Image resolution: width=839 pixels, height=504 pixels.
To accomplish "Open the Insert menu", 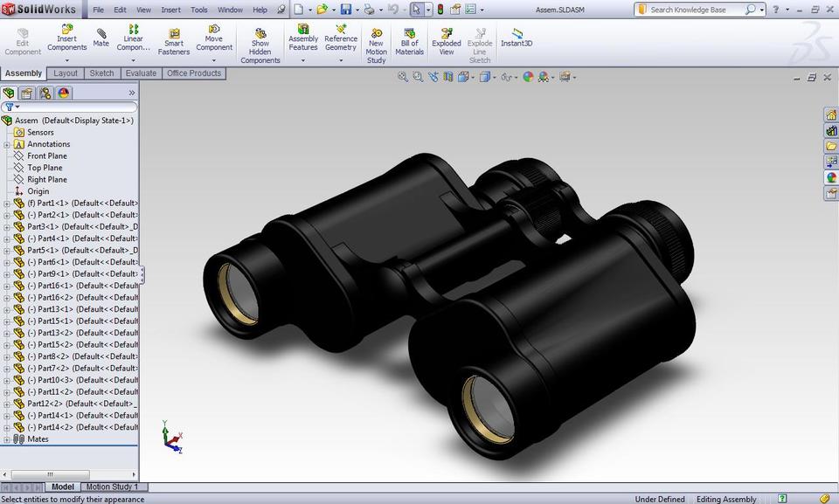I will tap(170, 10).
